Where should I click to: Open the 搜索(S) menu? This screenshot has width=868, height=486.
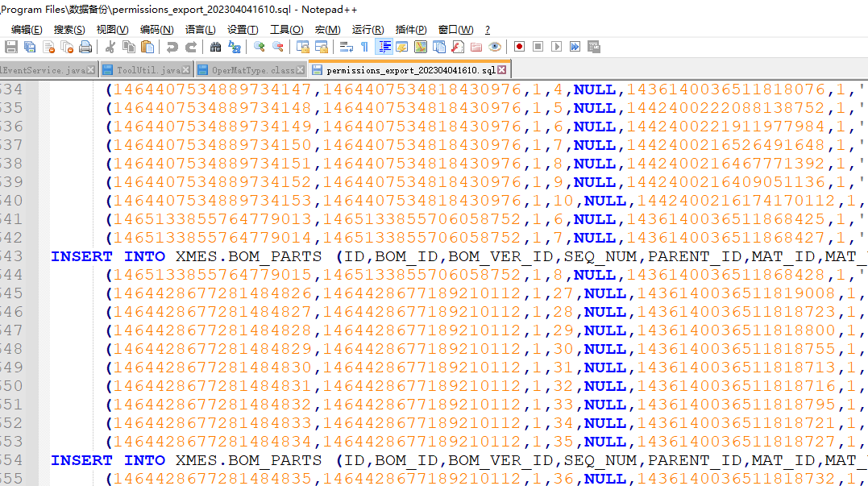(x=69, y=30)
